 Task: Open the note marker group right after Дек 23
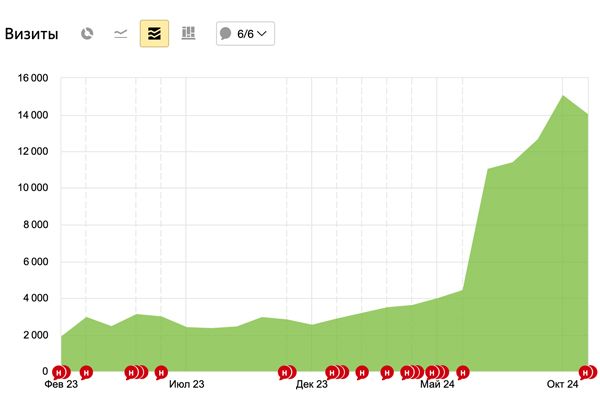click(x=337, y=372)
